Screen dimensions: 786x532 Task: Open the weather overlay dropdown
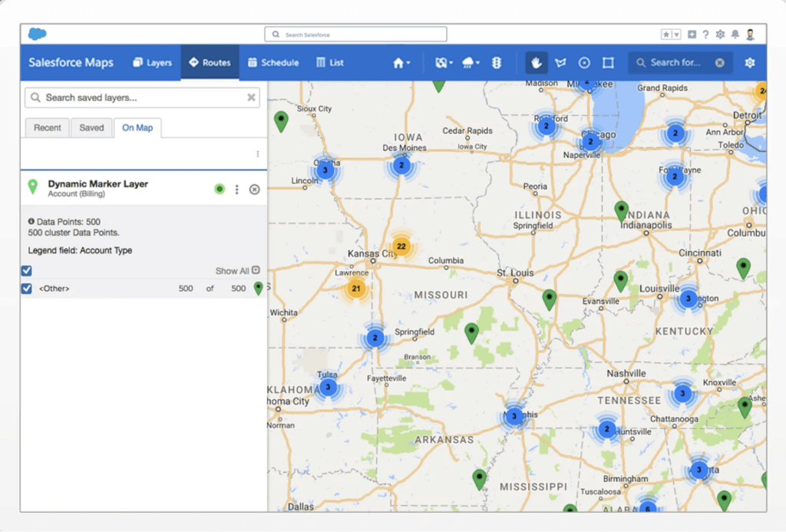(x=471, y=63)
